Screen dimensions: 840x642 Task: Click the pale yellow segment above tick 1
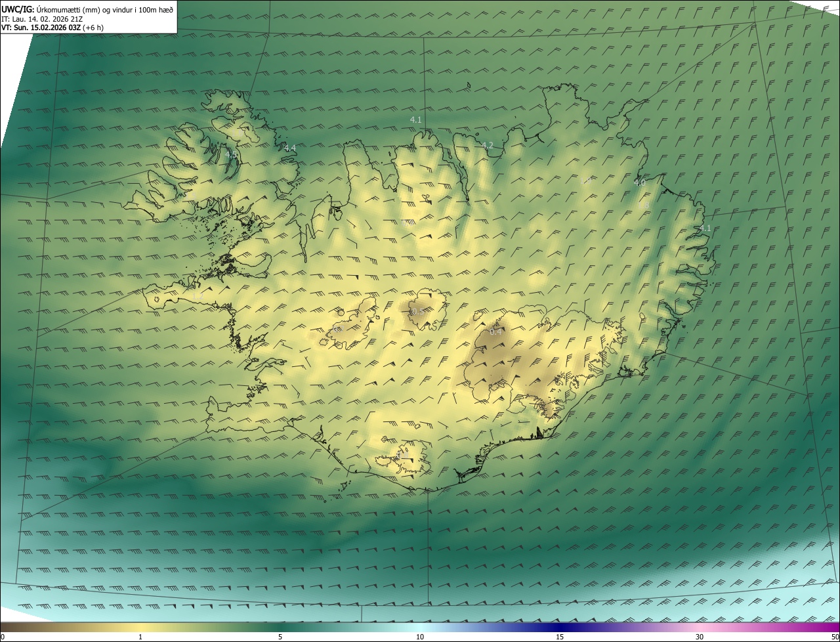[x=140, y=628]
